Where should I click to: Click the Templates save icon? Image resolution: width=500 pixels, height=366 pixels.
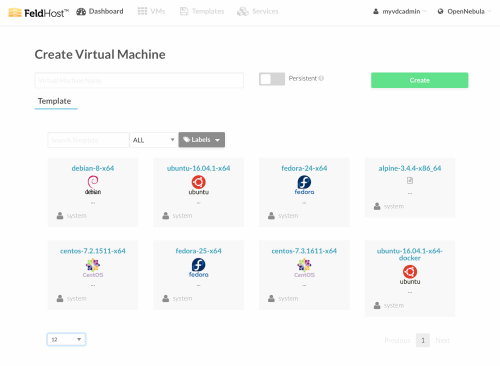(184, 11)
